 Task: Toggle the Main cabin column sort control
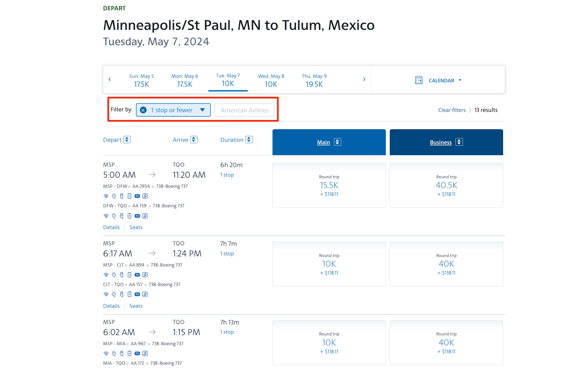point(337,142)
